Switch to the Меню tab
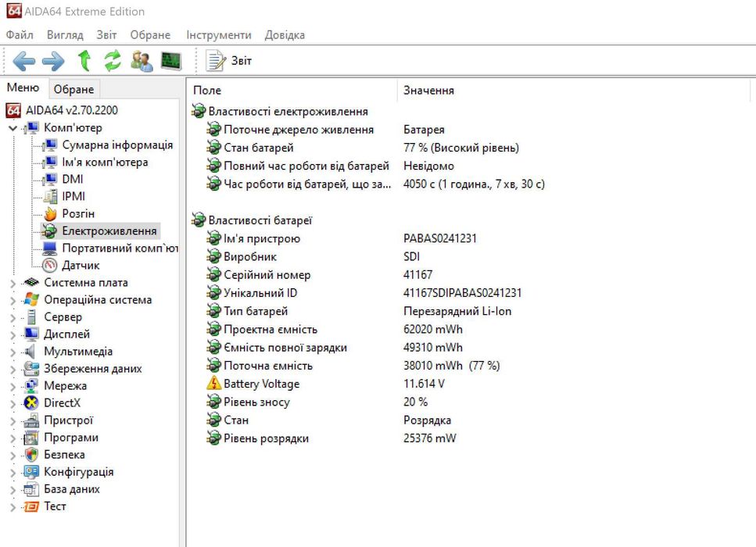 coord(23,88)
